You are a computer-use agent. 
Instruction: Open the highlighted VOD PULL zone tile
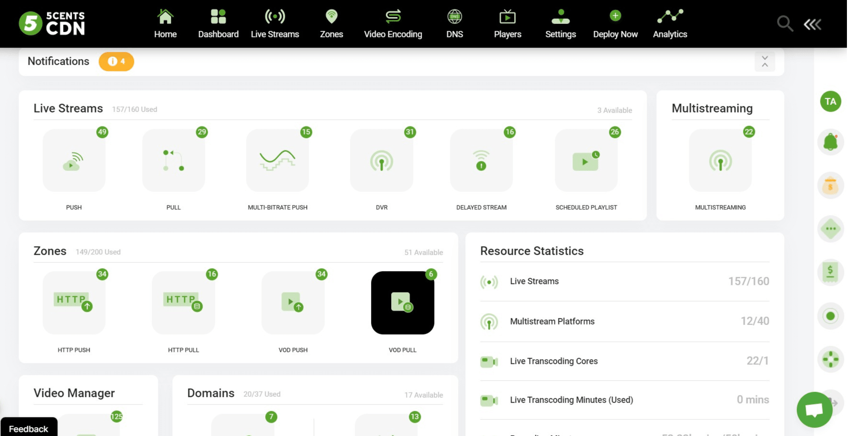(403, 302)
